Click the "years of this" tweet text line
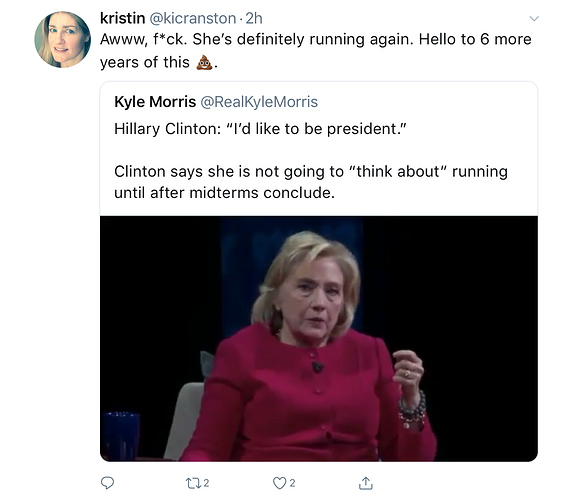 tap(145, 62)
